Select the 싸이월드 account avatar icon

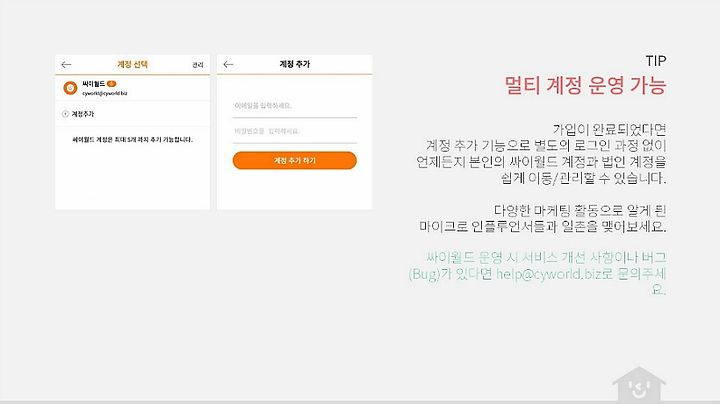(70, 88)
